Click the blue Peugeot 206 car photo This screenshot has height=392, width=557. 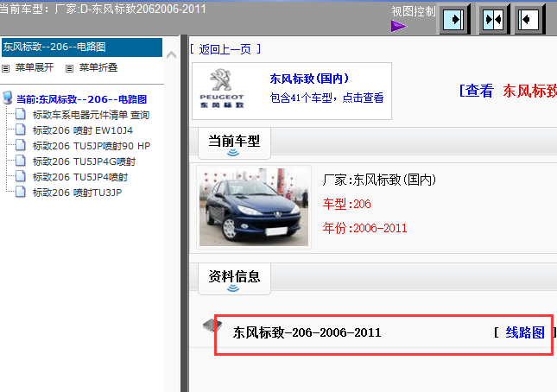pos(254,207)
